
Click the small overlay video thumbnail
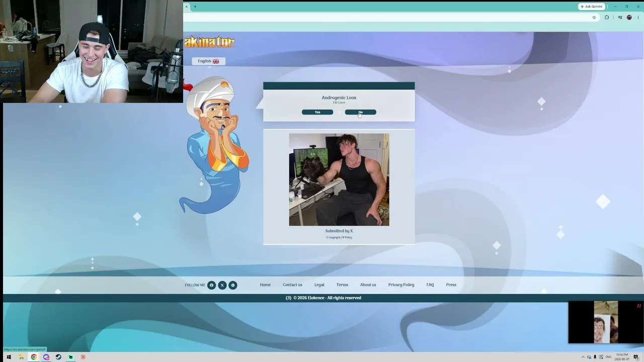[606, 322]
